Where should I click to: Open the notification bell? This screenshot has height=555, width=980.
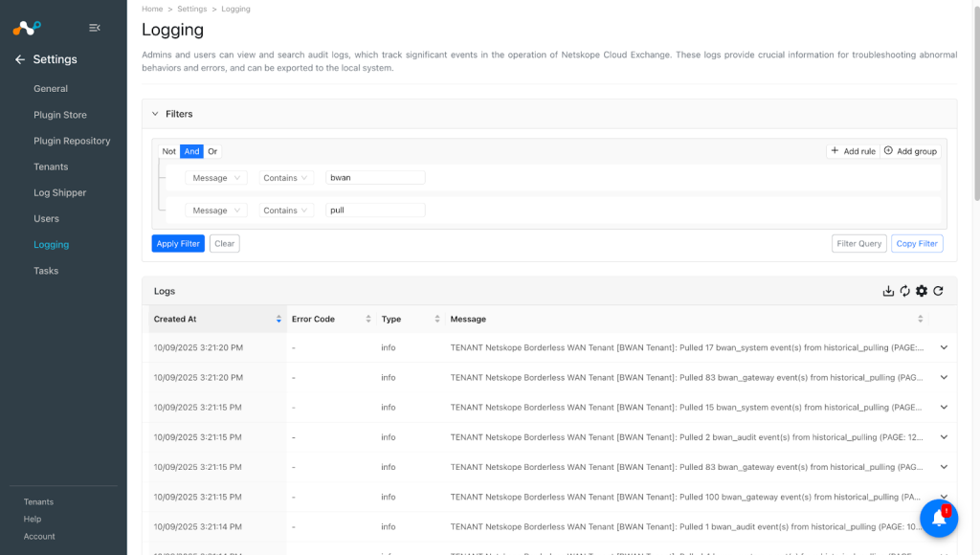point(939,518)
